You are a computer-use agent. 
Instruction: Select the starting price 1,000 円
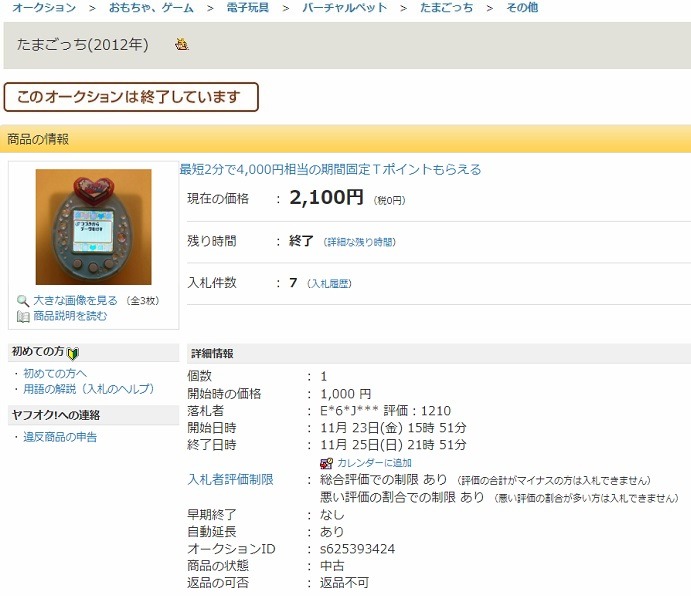[346, 394]
